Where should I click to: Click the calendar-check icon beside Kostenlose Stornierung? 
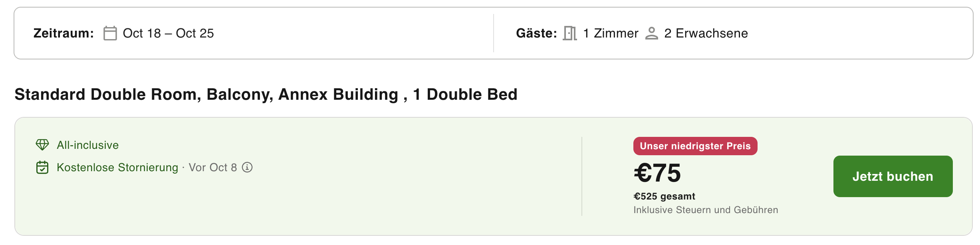pyautogui.click(x=42, y=167)
